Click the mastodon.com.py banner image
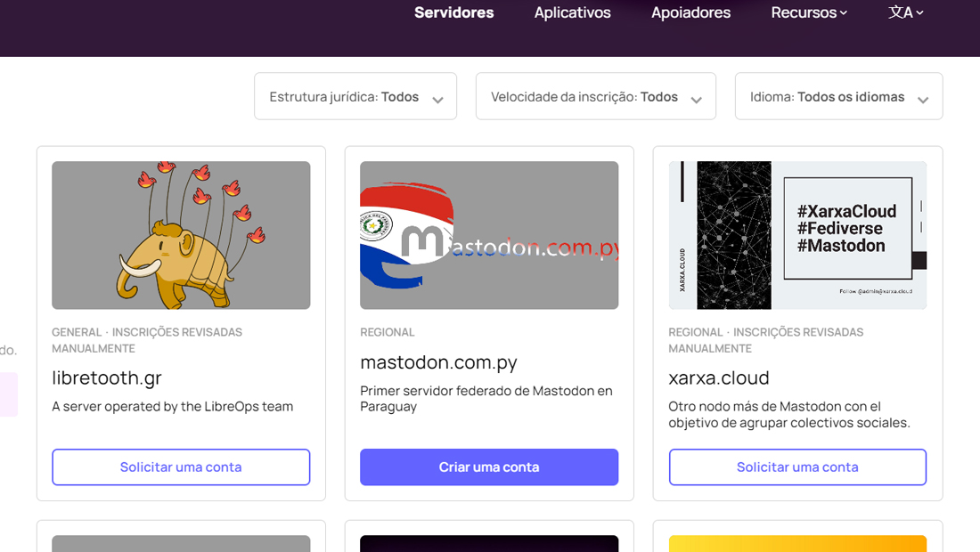 coord(489,235)
